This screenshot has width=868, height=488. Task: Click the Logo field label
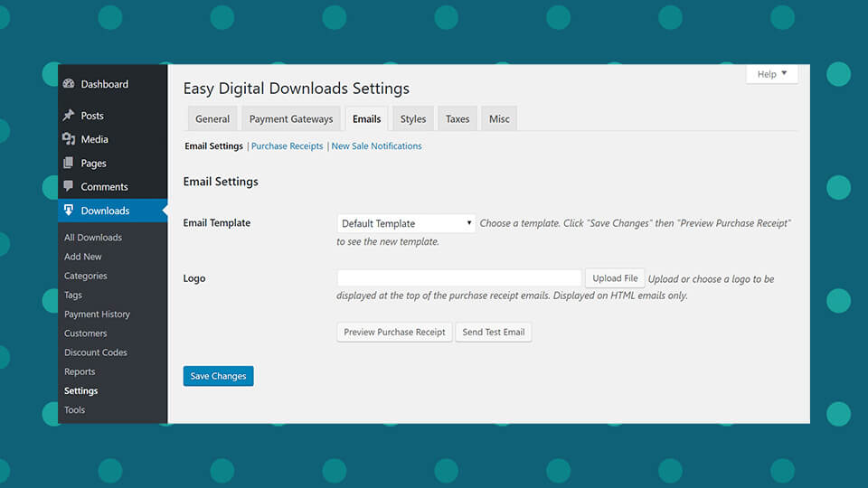[194, 278]
